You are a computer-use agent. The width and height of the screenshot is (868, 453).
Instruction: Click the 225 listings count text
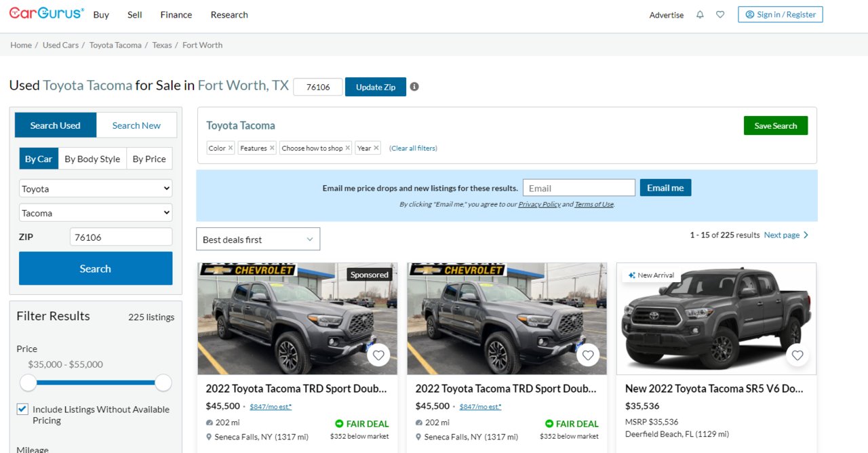(151, 317)
